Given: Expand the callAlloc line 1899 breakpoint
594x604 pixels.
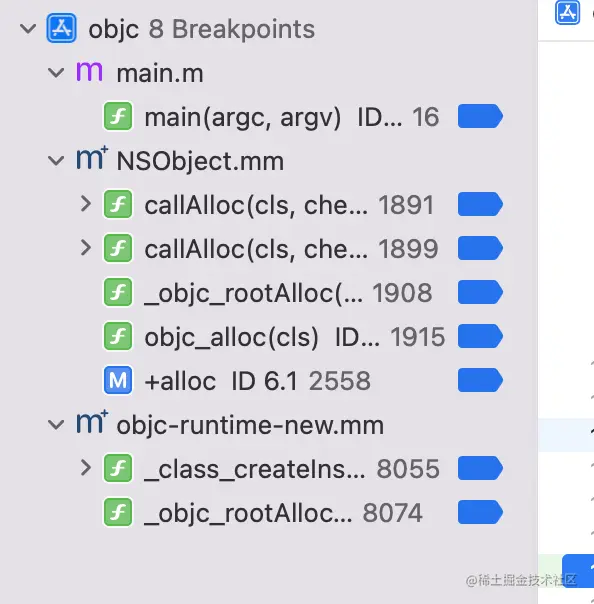Looking at the screenshot, I should click(86, 248).
